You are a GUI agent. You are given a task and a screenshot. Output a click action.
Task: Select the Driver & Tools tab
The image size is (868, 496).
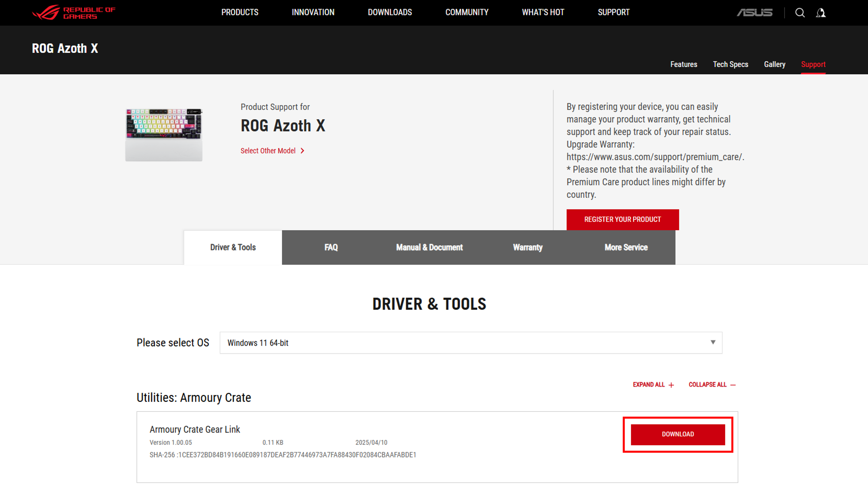pyautogui.click(x=233, y=247)
